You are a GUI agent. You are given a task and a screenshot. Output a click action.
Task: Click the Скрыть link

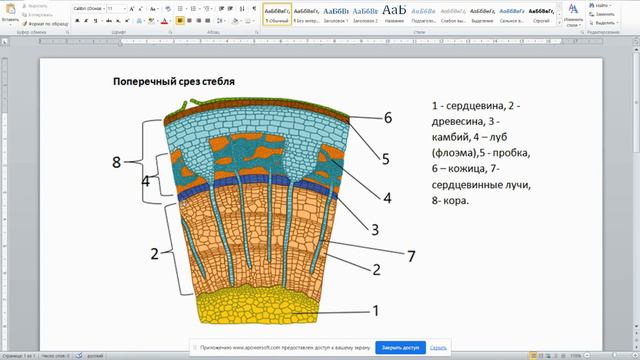click(x=438, y=348)
